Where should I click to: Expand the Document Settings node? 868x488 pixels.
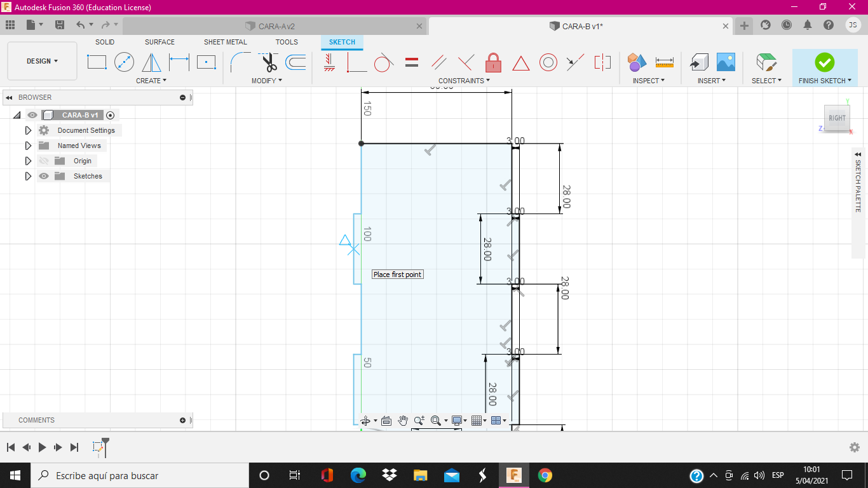tap(28, 130)
